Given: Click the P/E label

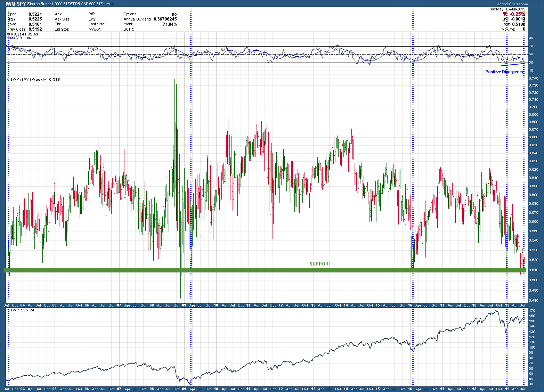Looking at the screenshot, I should pyautogui.click(x=92, y=14).
